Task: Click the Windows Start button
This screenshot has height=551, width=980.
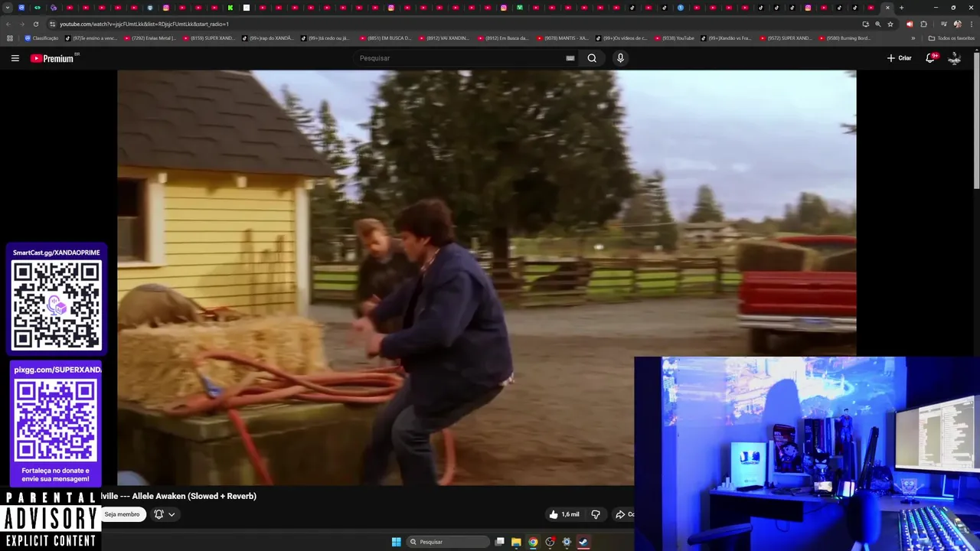Action: [x=396, y=542]
